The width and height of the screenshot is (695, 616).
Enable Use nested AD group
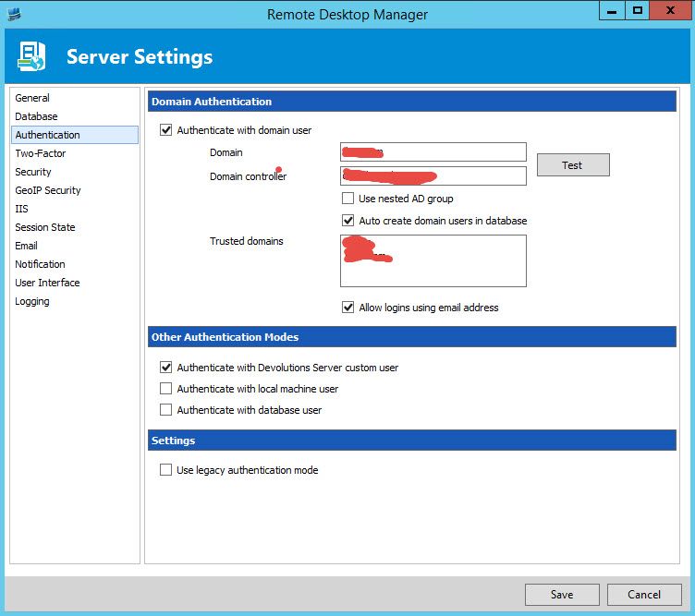[347, 198]
